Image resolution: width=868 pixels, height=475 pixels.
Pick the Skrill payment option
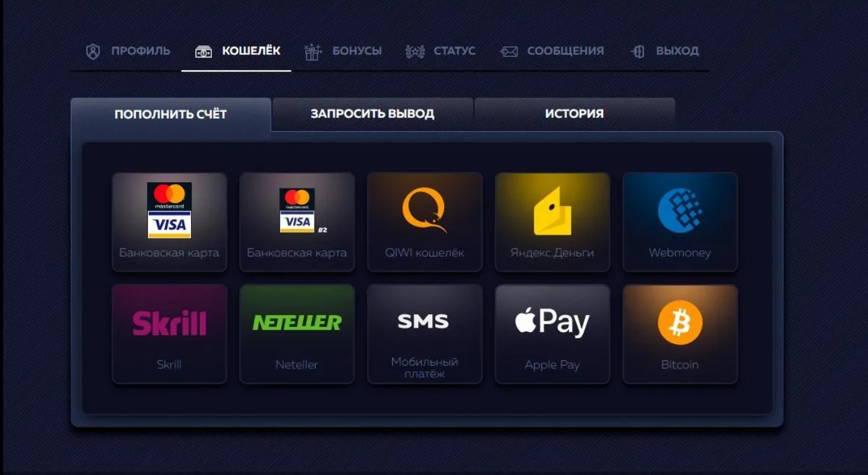click(x=169, y=334)
